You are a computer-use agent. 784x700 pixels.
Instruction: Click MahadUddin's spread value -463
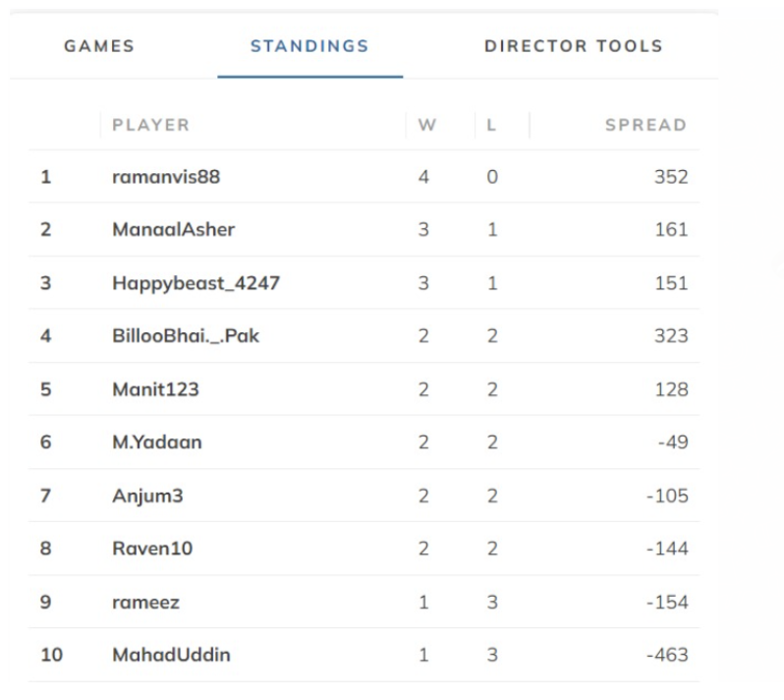(x=667, y=655)
